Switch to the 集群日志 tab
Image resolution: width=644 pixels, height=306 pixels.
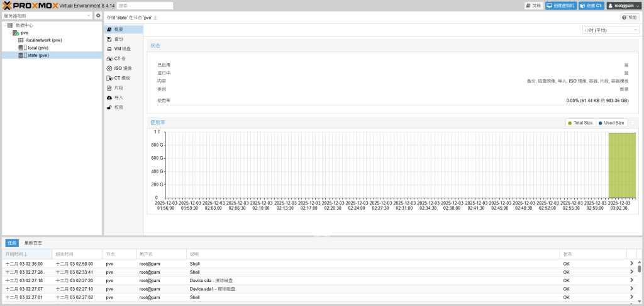pyautogui.click(x=33, y=242)
